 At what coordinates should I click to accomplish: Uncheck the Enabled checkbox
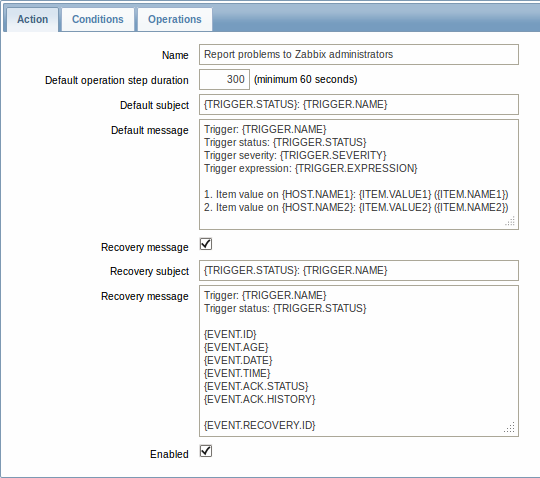[206, 451]
